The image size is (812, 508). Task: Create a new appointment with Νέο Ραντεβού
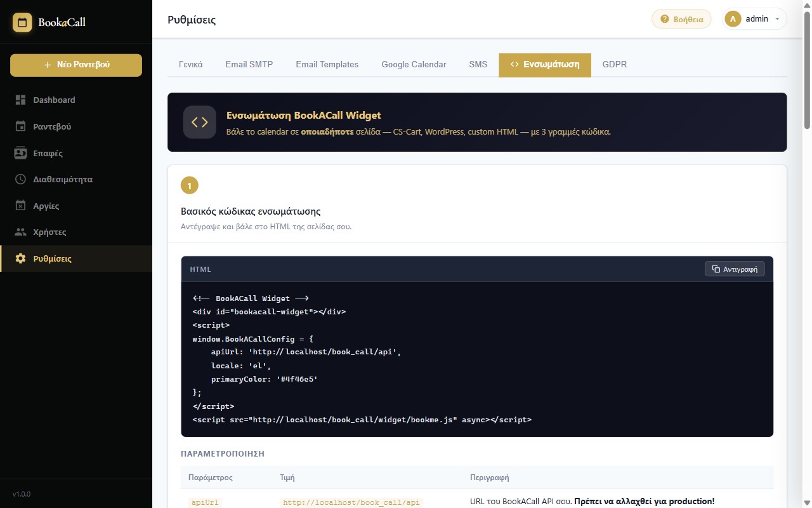pos(76,65)
